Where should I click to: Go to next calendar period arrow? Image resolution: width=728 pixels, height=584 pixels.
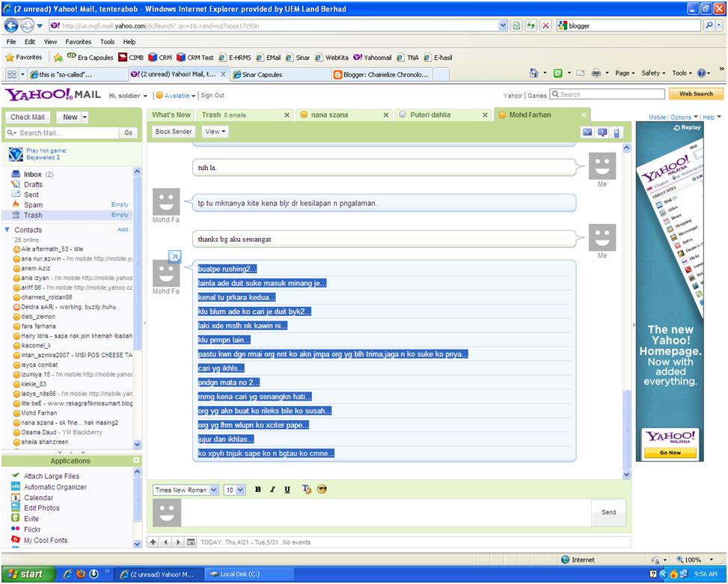tap(178, 542)
